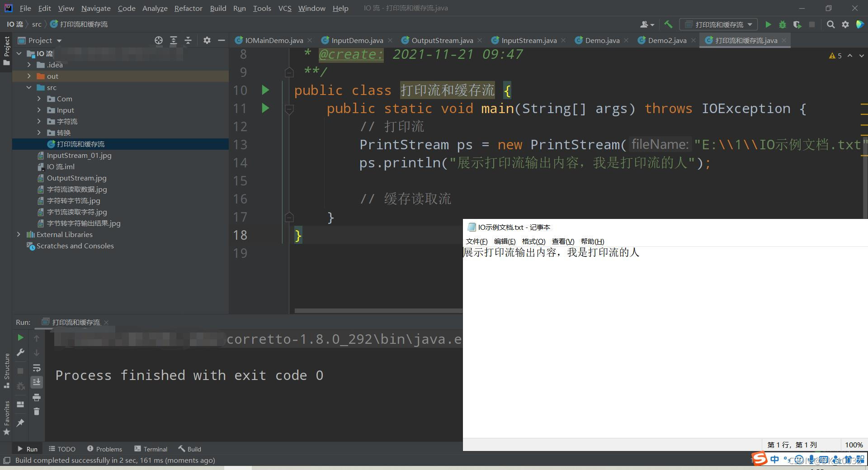Switch to Demo2.java tab
This screenshot has height=470, width=868.
coord(667,40)
